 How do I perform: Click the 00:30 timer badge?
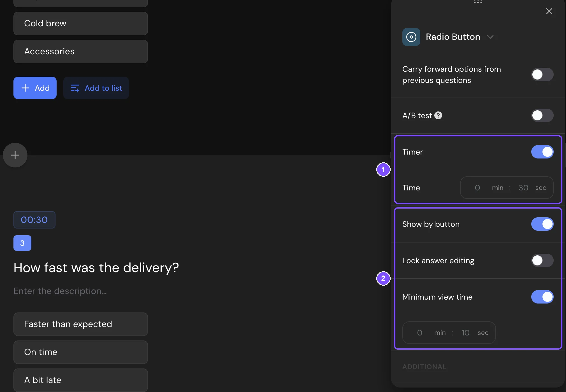coord(34,220)
